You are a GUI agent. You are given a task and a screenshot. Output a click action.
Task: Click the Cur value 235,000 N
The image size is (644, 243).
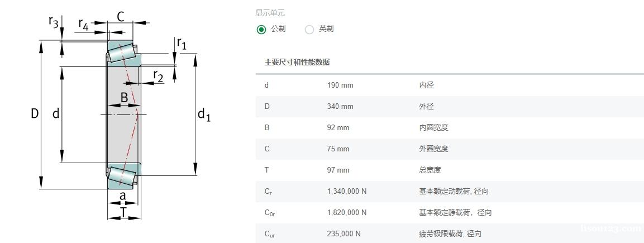coord(344,234)
